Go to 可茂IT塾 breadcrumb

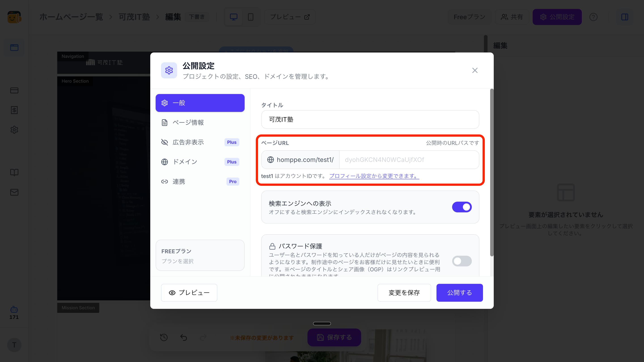pyautogui.click(x=134, y=17)
